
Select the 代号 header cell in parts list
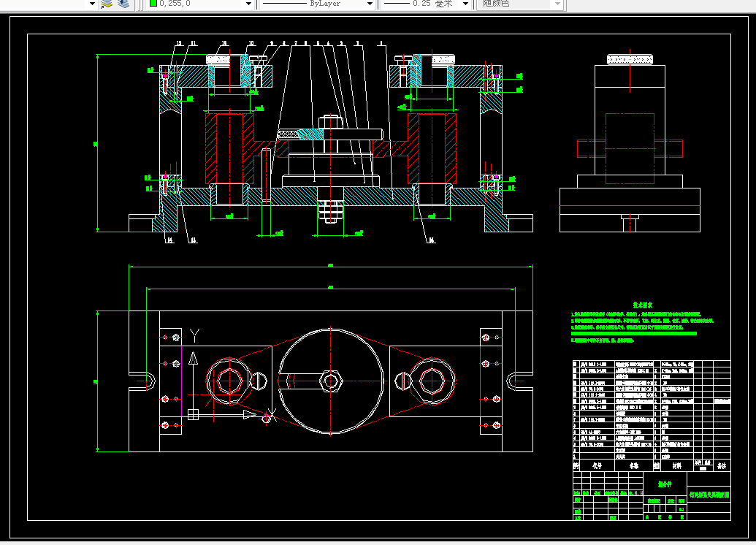[x=597, y=465]
